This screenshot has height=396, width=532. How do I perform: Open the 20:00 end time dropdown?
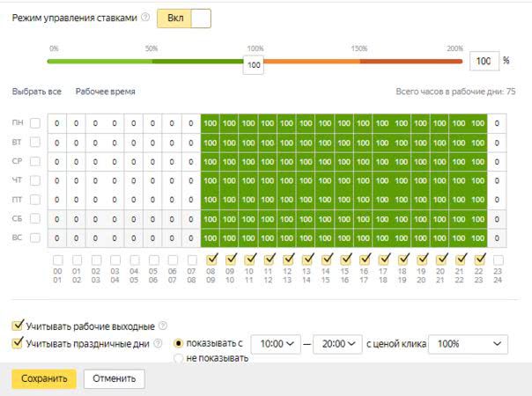pyautogui.click(x=337, y=343)
